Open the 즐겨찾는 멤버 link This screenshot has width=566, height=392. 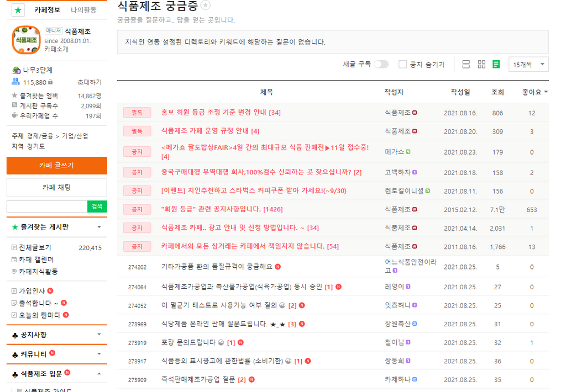(39, 96)
